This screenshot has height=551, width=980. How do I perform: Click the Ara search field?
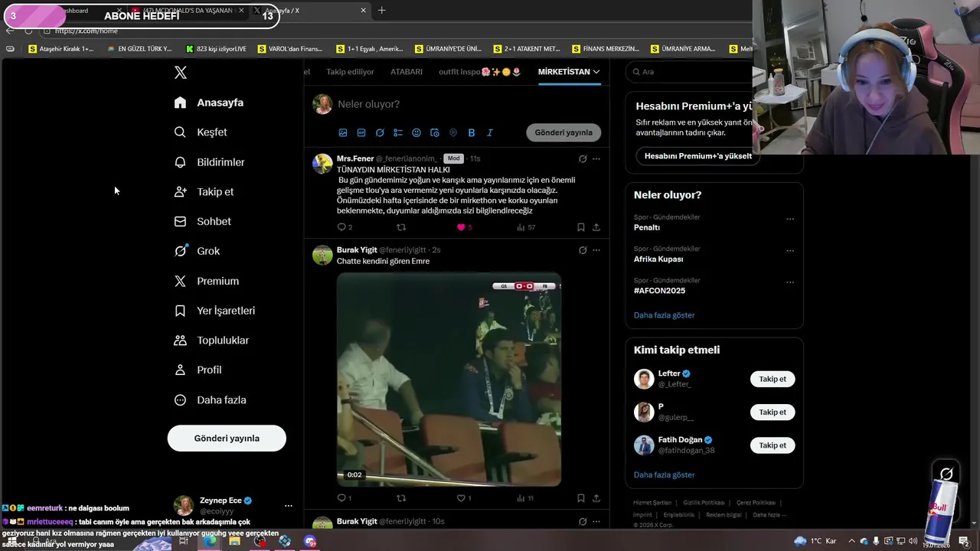pos(689,72)
